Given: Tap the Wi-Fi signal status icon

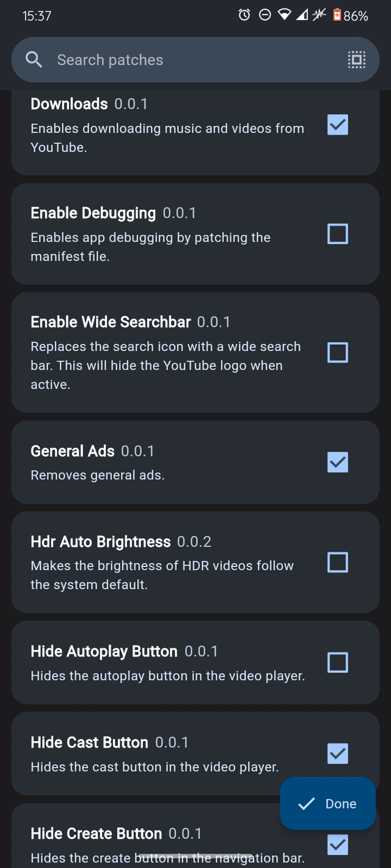Looking at the screenshot, I should coord(284,15).
